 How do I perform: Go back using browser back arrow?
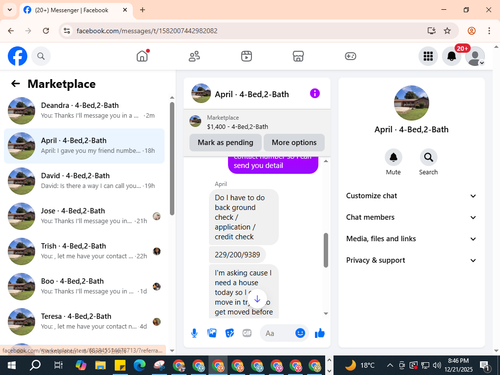tap(11, 31)
